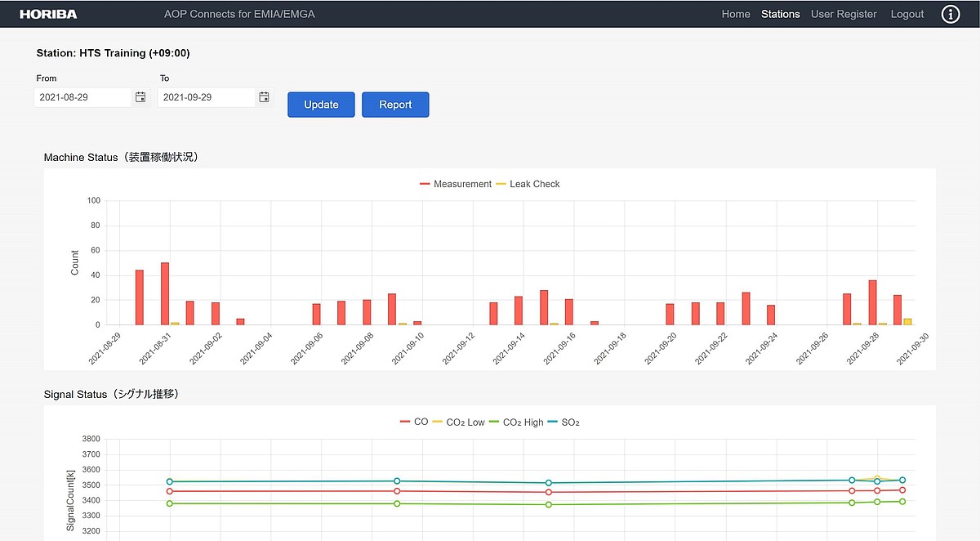The image size is (980, 541).
Task: Click Logout in the top navigation
Action: (x=907, y=14)
